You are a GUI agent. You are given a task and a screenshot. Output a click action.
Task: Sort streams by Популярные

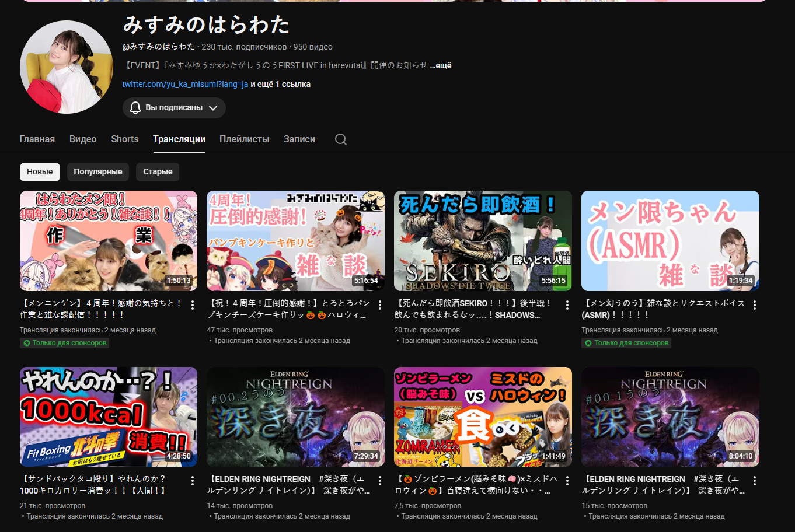pyautogui.click(x=98, y=172)
